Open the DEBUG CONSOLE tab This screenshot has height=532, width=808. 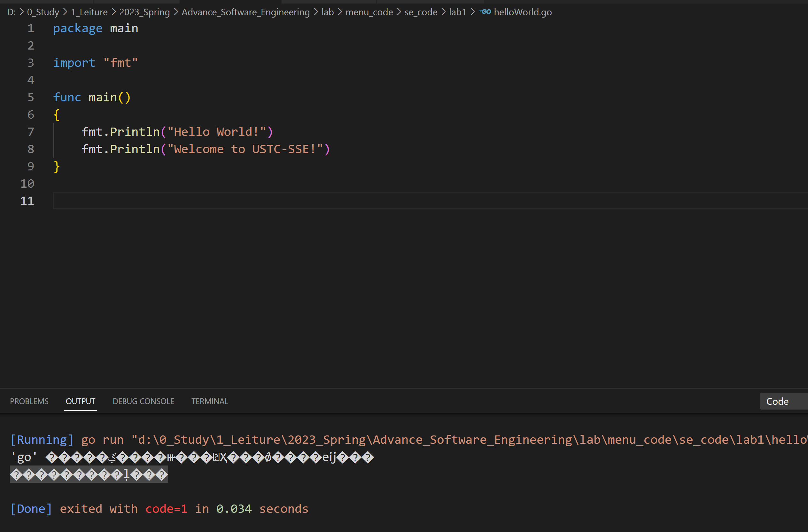click(143, 401)
